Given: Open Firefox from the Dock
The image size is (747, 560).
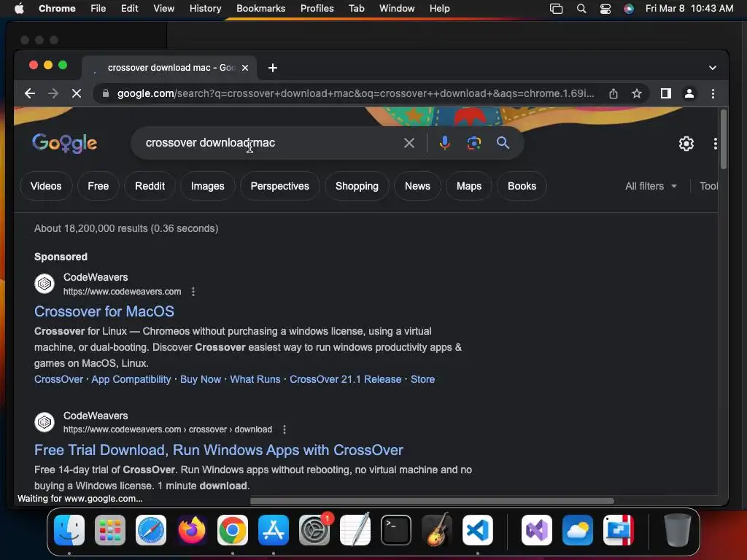Looking at the screenshot, I should (x=192, y=530).
